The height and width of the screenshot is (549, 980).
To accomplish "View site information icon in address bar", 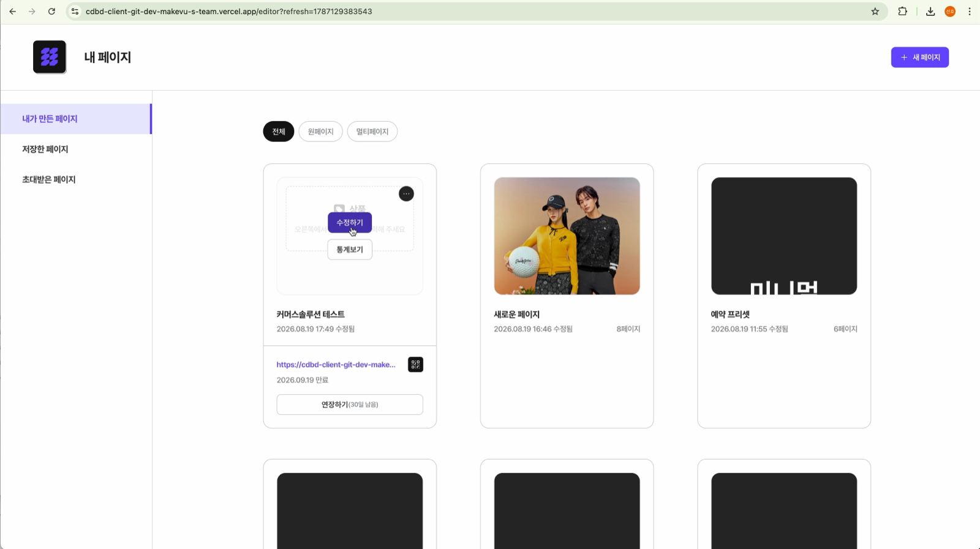I will click(x=75, y=12).
